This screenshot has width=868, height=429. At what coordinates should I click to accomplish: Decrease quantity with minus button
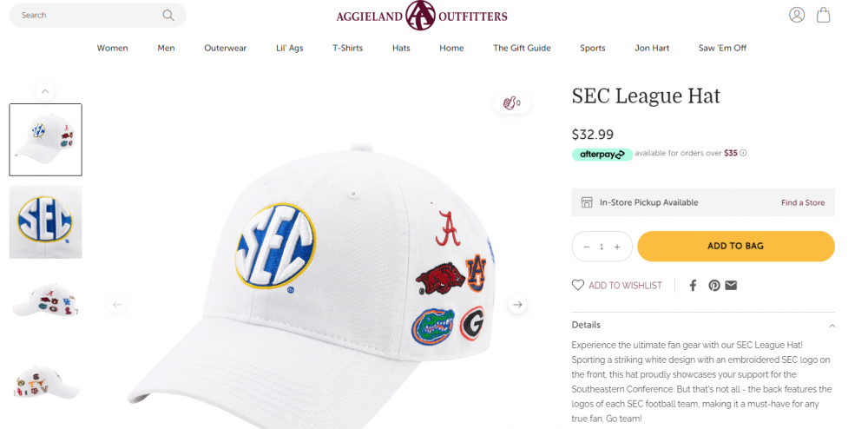(x=587, y=247)
